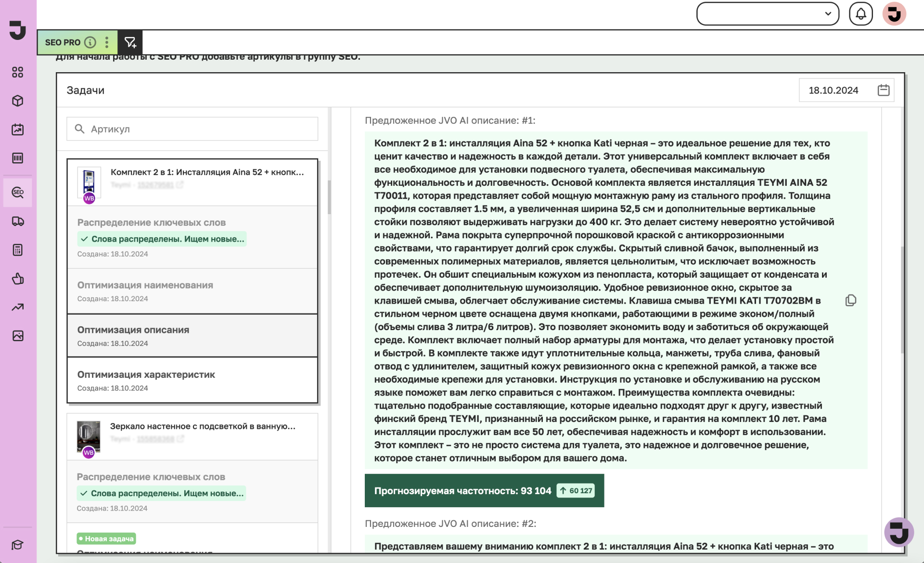Image resolution: width=924 pixels, height=563 pixels.
Task: Click the barcode icon in sidebar
Action: (18, 158)
